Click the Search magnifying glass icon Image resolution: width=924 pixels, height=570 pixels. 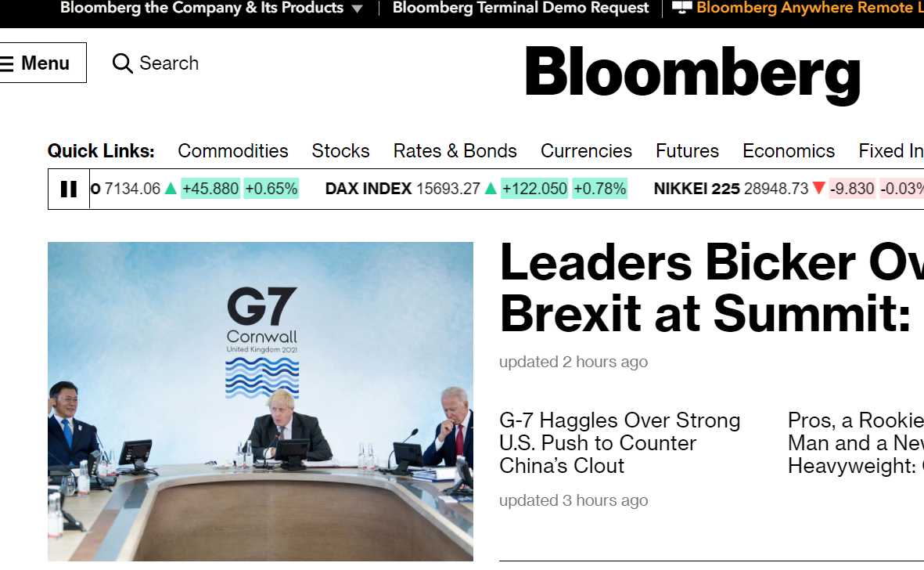tap(123, 63)
